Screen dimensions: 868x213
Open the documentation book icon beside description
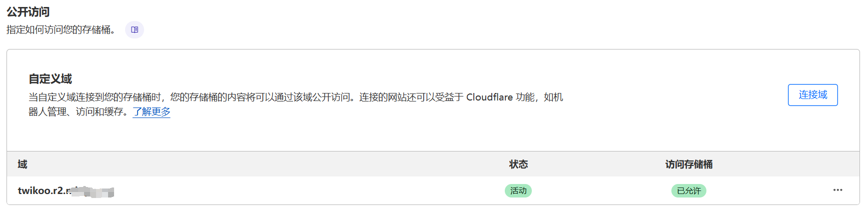(x=135, y=30)
